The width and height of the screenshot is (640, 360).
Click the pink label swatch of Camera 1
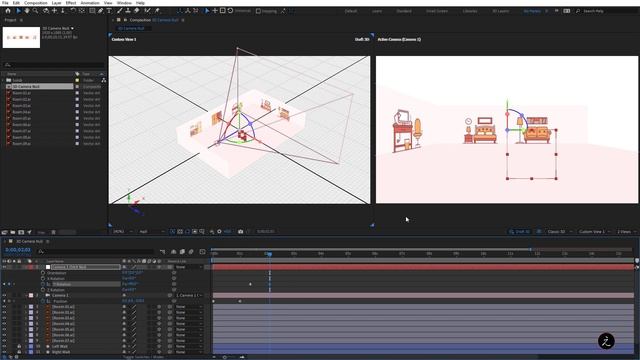tap(31, 295)
